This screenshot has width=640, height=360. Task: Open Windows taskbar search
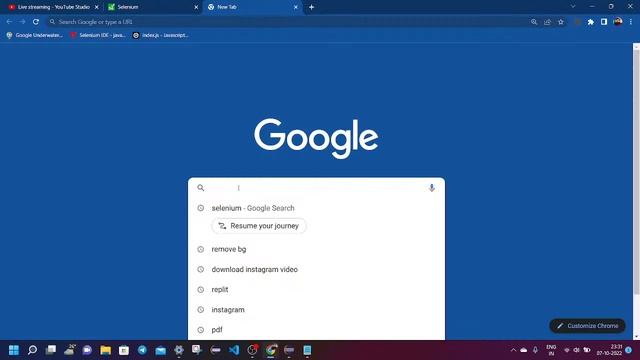[32, 350]
